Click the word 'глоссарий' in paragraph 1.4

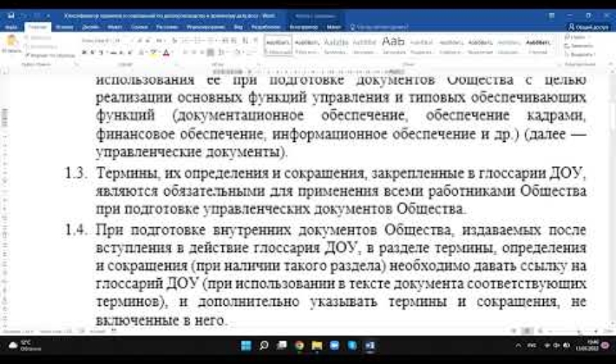point(129,283)
